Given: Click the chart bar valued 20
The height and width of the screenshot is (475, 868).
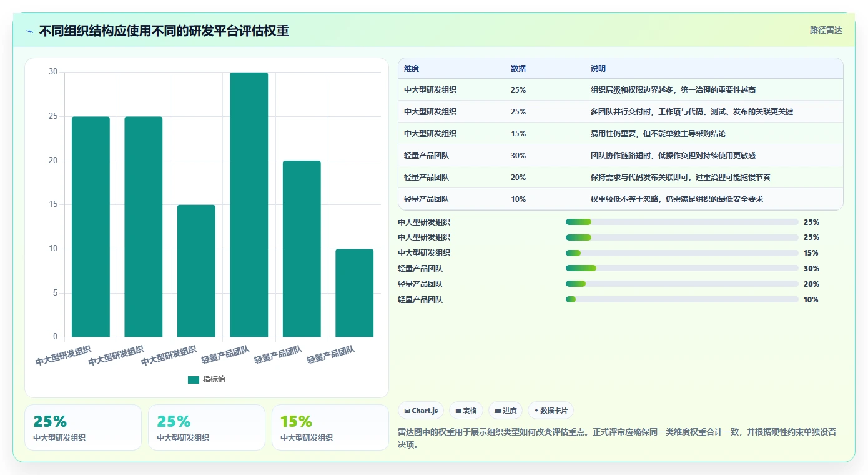Looking at the screenshot, I should click(x=302, y=249).
